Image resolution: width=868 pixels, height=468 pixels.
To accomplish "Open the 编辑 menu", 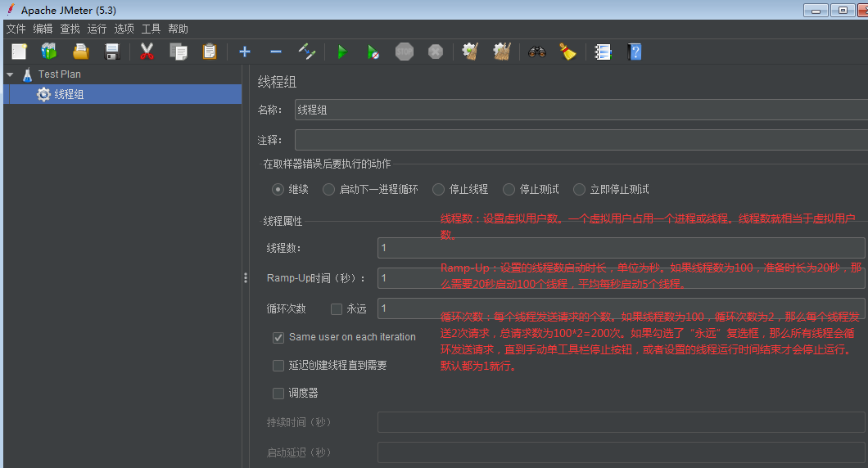I will pos(43,29).
